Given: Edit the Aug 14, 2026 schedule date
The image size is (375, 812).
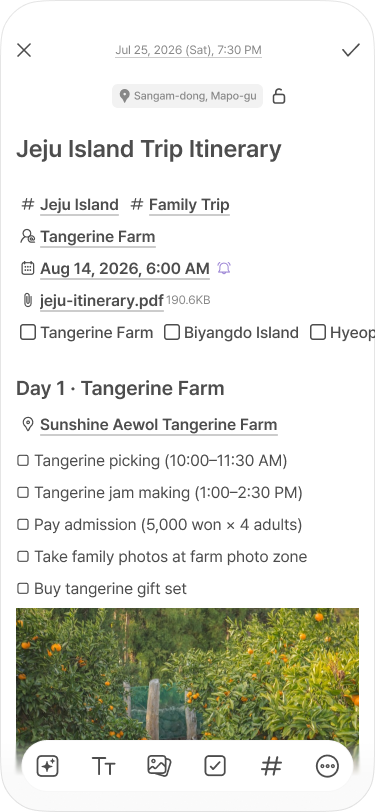Looking at the screenshot, I should [125, 269].
